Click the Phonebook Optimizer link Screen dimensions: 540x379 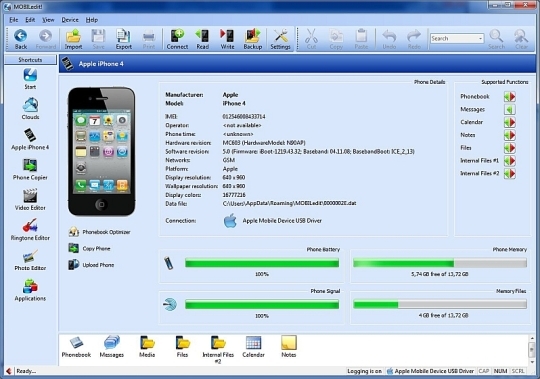coord(106,232)
